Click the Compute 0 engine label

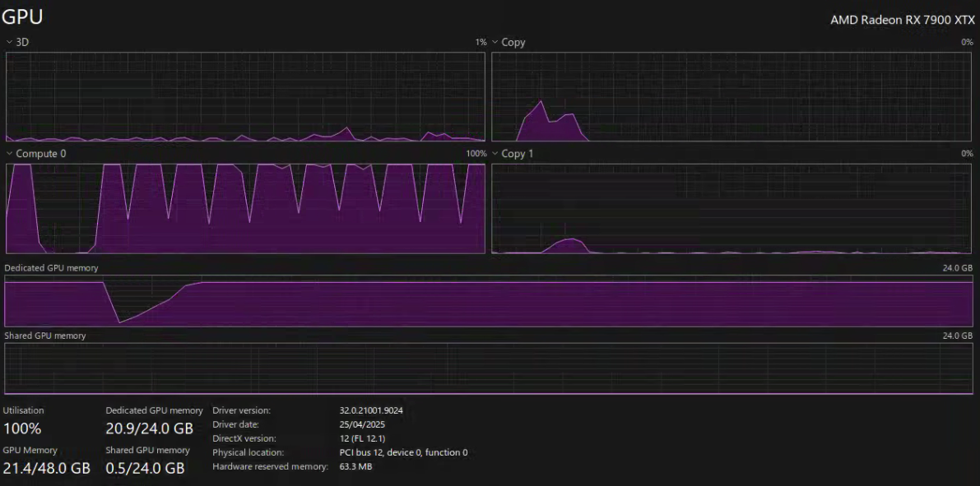(40, 153)
